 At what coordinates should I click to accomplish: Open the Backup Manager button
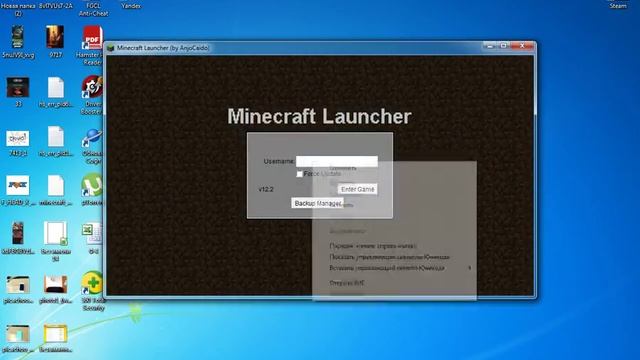[318, 203]
